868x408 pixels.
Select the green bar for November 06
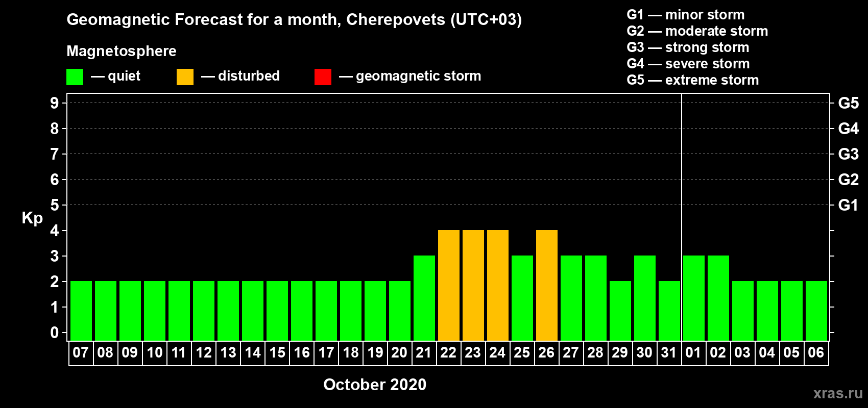click(x=816, y=311)
